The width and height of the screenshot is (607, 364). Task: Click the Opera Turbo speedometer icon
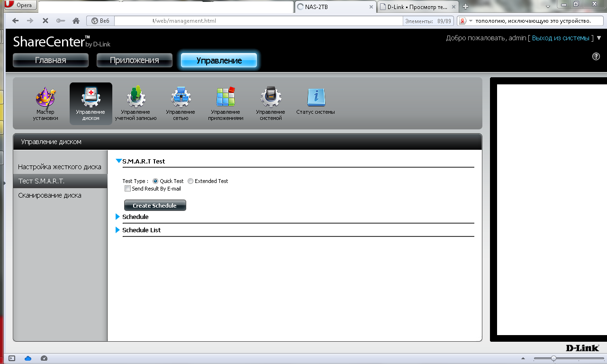(x=44, y=358)
